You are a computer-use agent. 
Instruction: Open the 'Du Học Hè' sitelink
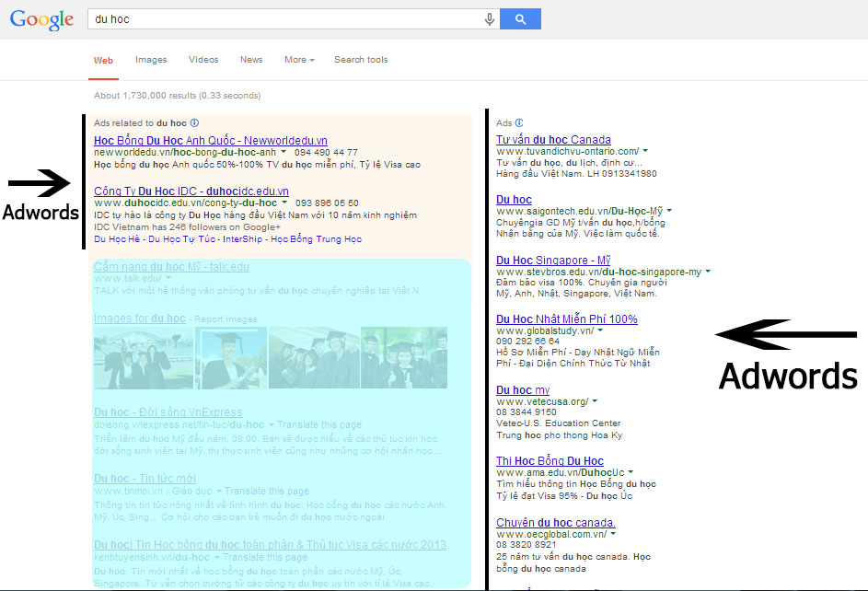click(117, 239)
